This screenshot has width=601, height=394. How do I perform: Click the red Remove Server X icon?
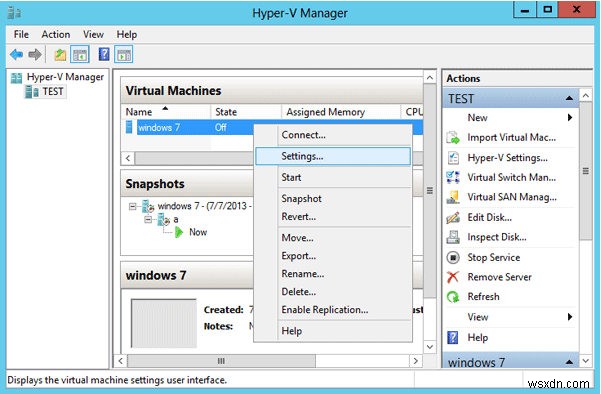click(x=453, y=277)
